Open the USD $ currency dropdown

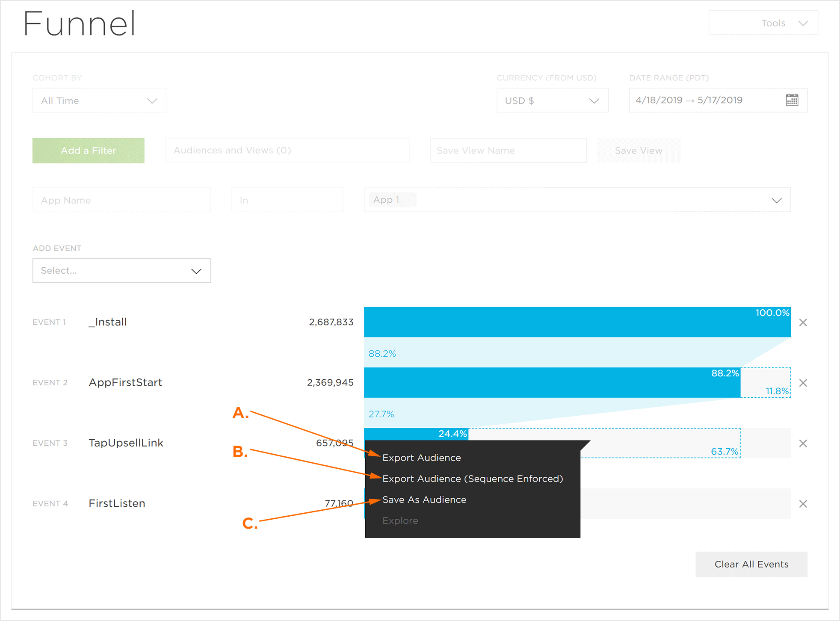pyautogui.click(x=552, y=101)
